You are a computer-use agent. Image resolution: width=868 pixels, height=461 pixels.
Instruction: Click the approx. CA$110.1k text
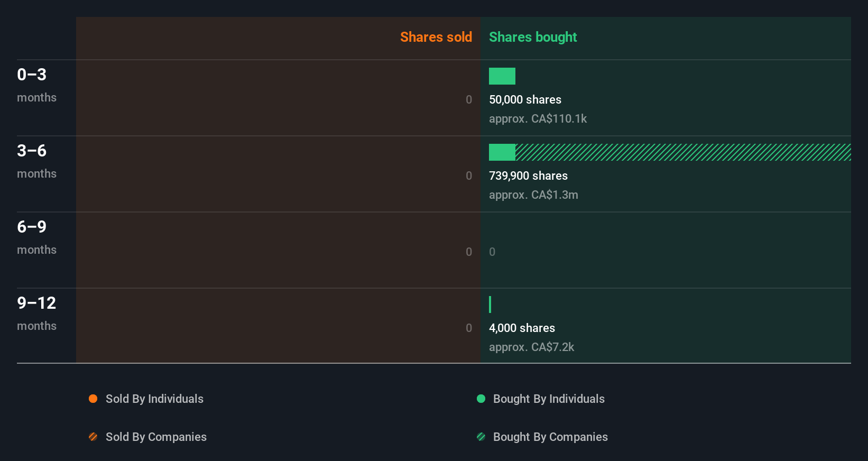click(x=538, y=118)
